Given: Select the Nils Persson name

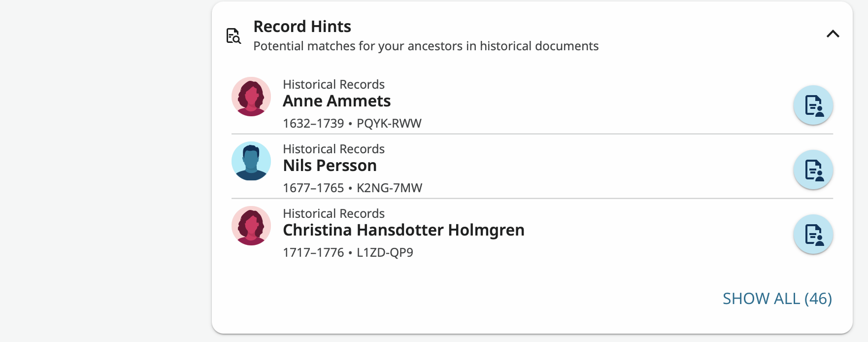Looking at the screenshot, I should (330, 166).
